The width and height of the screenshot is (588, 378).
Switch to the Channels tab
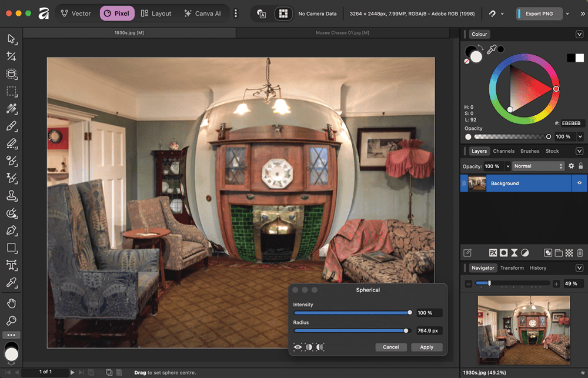pyautogui.click(x=503, y=151)
